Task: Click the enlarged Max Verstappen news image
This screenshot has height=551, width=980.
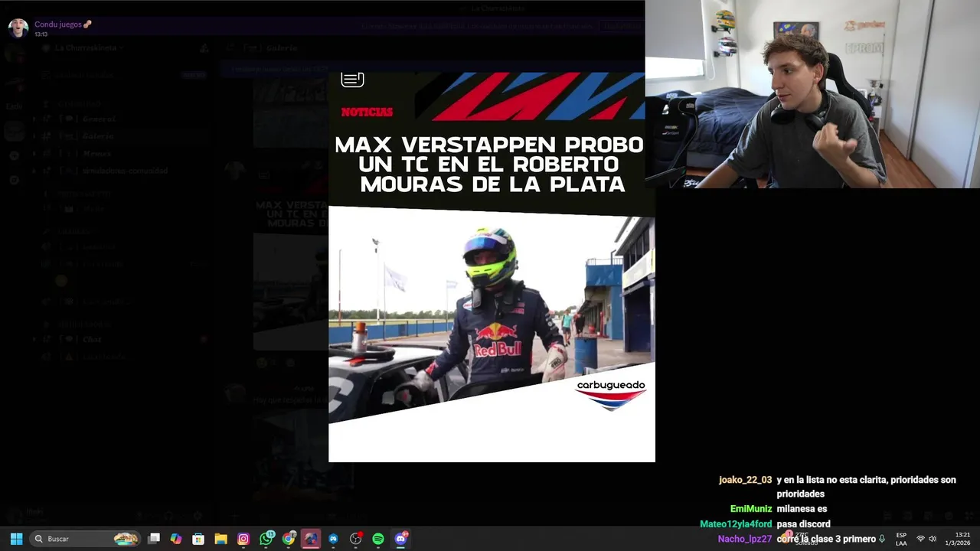Action: [x=492, y=267]
